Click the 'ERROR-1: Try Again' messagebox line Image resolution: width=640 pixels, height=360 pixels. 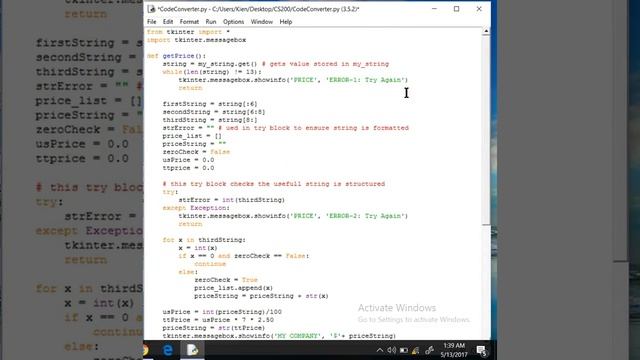coord(293,80)
